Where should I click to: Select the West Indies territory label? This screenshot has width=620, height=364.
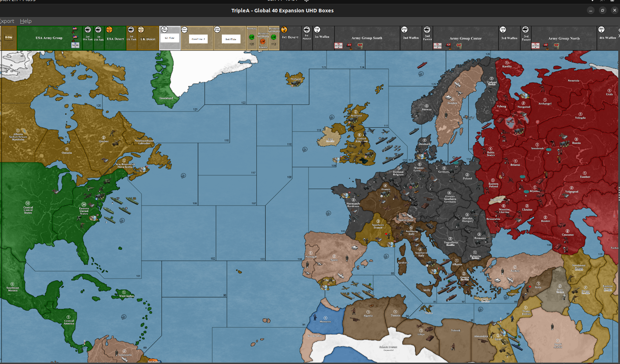pos(127,296)
